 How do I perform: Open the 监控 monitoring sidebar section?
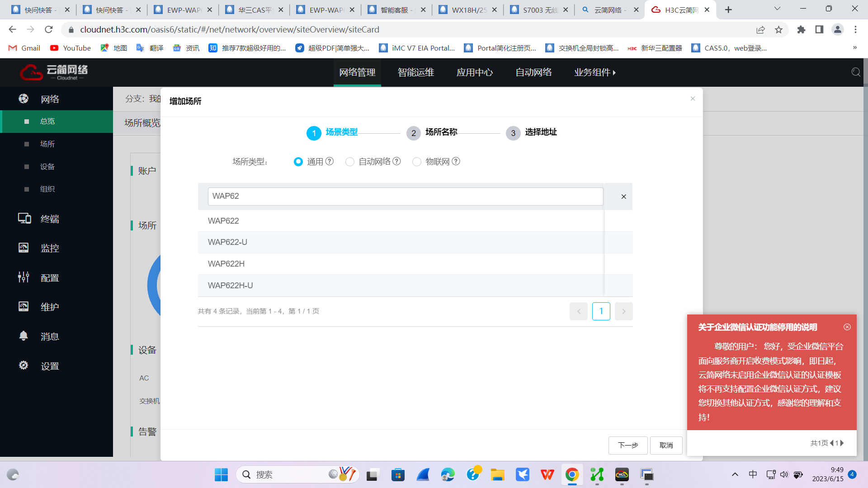click(50, 248)
